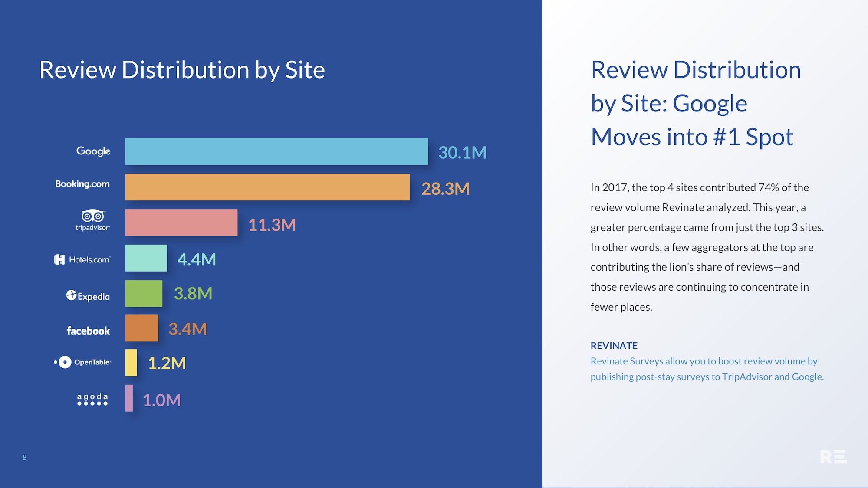The width and height of the screenshot is (868, 488).
Task: Click the REVINATE subheading
Action: 614,346
